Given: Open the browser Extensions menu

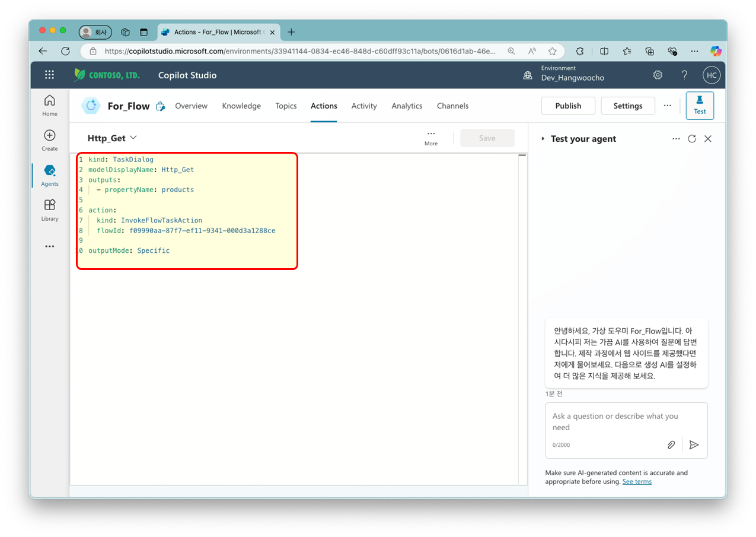Looking at the screenshot, I should click(x=580, y=51).
